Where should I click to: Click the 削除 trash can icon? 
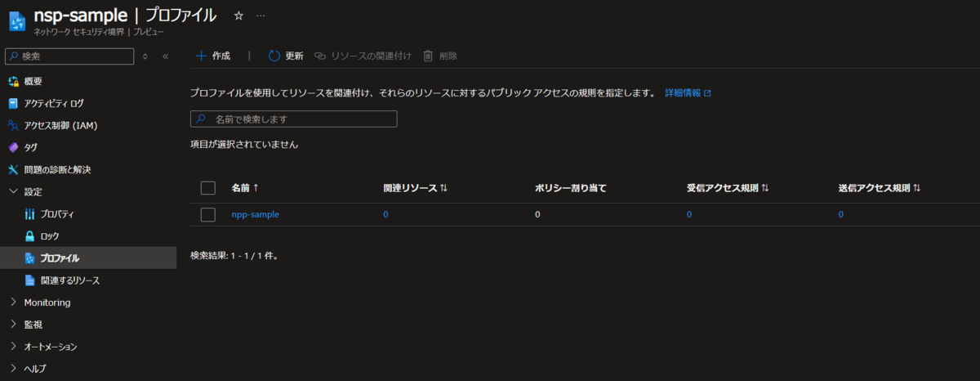(x=428, y=56)
